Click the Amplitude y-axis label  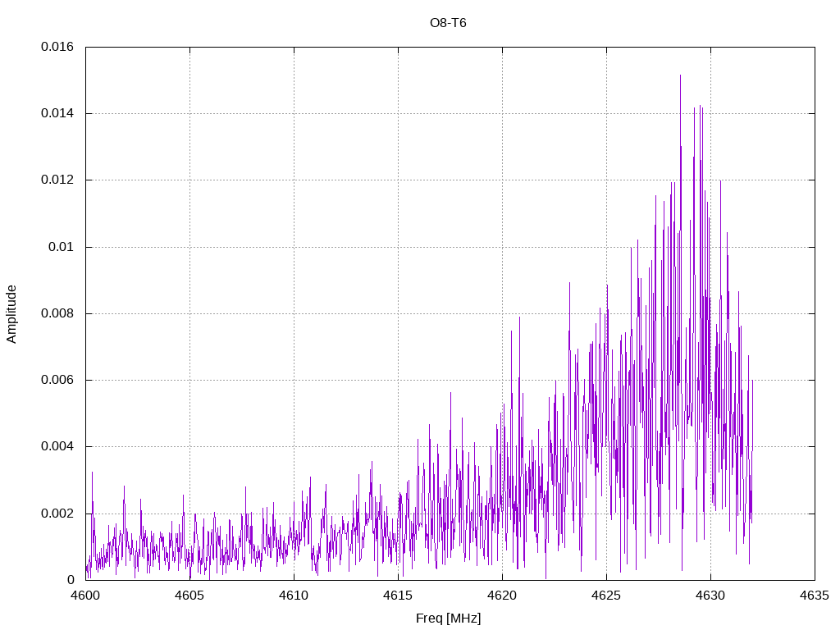[x=11, y=314]
